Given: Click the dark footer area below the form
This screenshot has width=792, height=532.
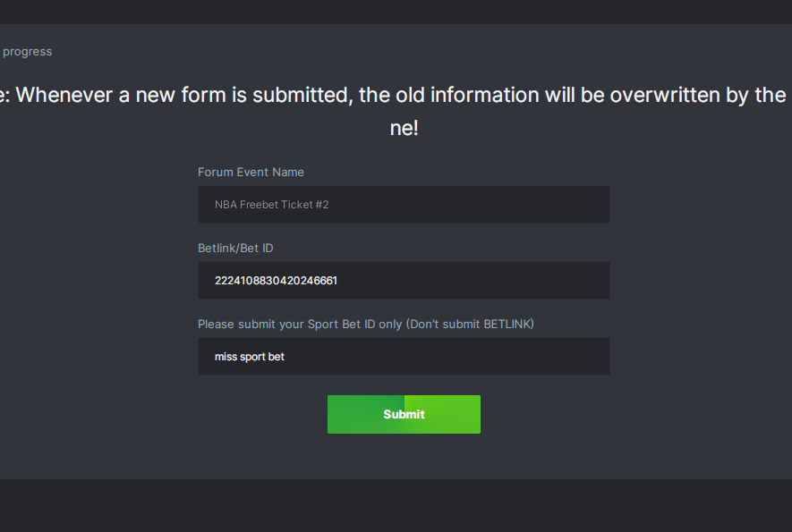Looking at the screenshot, I should pyautogui.click(x=396, y=505).
